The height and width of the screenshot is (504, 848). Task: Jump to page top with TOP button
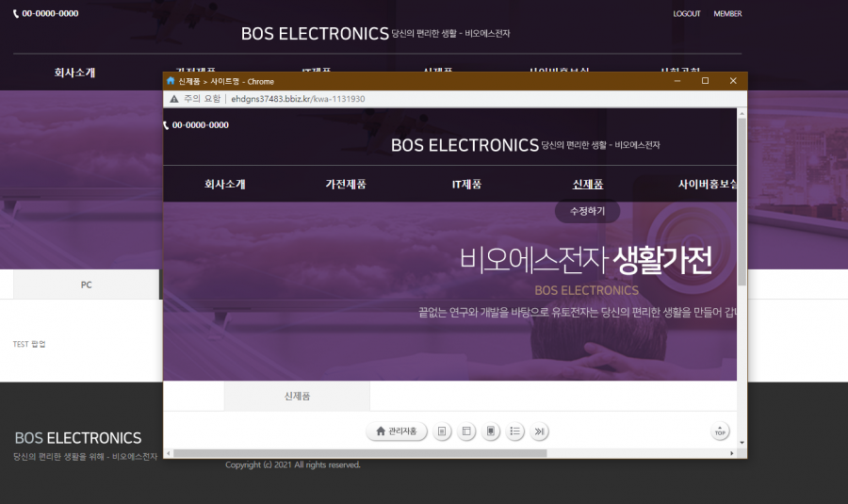[720, 431]
